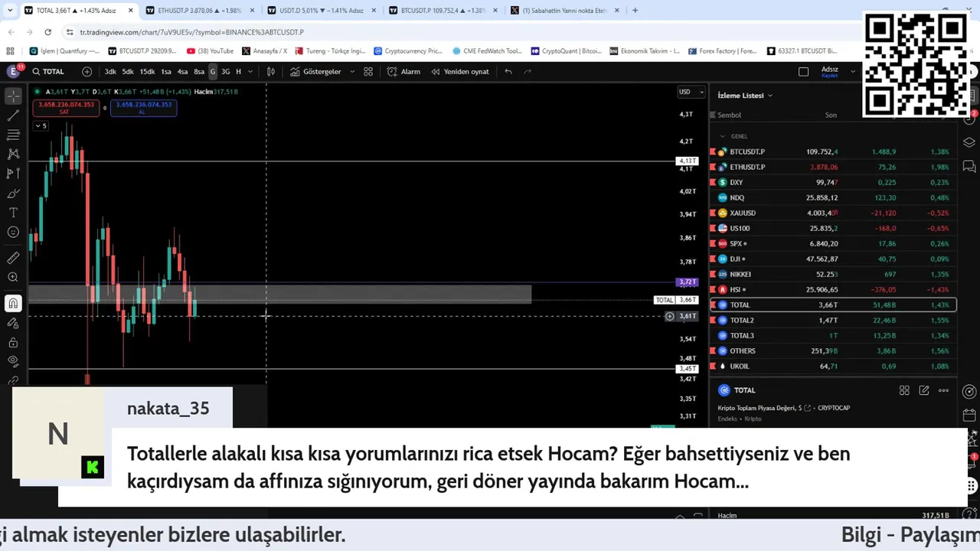This screenshot has height=551, width=980.
Task: Select the 15dk timeframe
Action: tap(147, 71)
